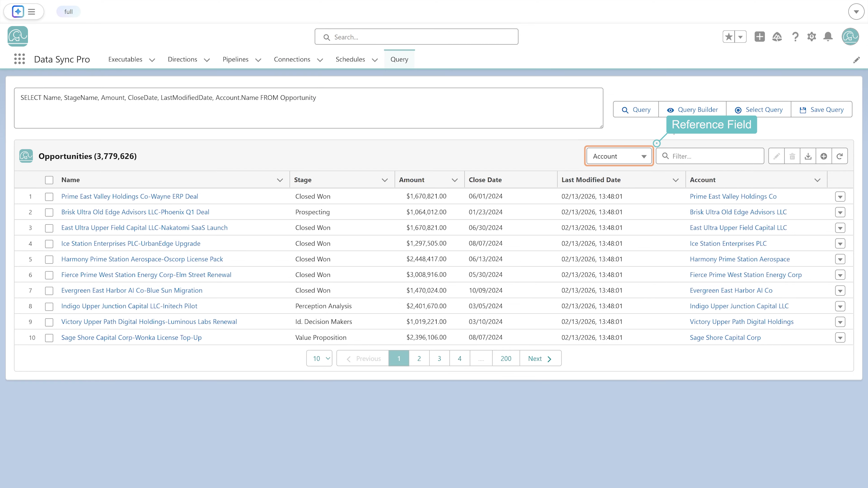
Task: Open Prime East Valley Holdings Co-Wayne ERP Deal
Action: point(129,196)
